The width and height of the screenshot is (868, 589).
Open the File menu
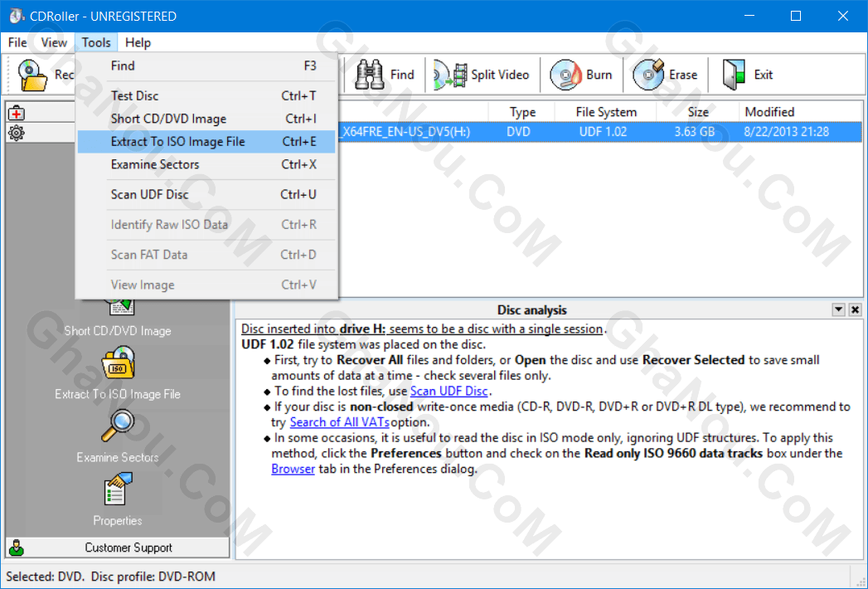tap(17, 42)
